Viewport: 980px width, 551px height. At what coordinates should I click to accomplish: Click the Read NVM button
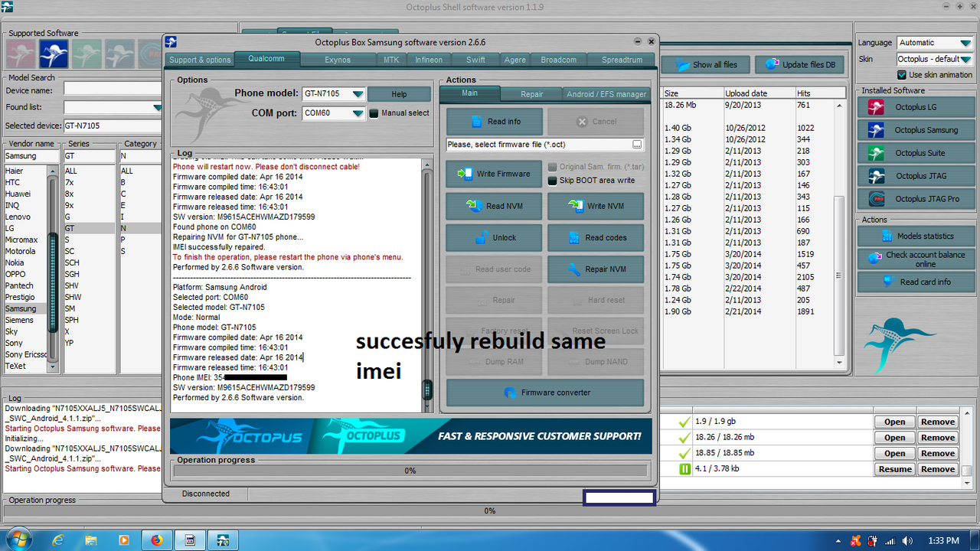(495, 206)
